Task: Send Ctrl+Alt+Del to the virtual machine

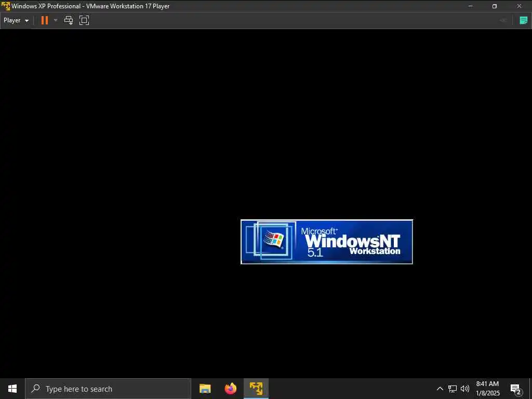Action: [69, 20]
